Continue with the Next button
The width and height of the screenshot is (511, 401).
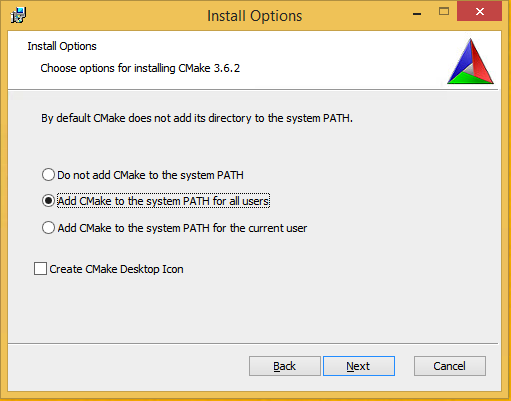359,366
